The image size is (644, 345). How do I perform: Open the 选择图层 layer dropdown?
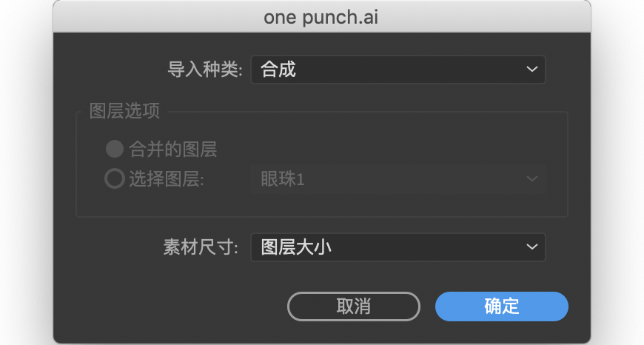(x=398, y=179)
